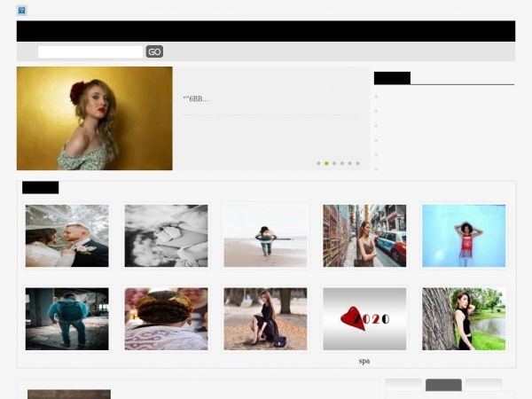
Task: Open the wedding couple under veil thumbnail
Action: 67,236
